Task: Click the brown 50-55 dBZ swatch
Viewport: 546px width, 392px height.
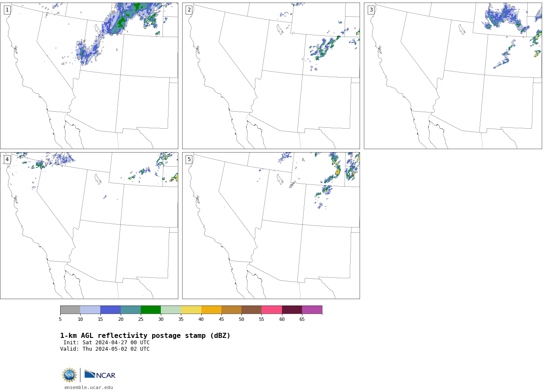Action: (252, 310)
